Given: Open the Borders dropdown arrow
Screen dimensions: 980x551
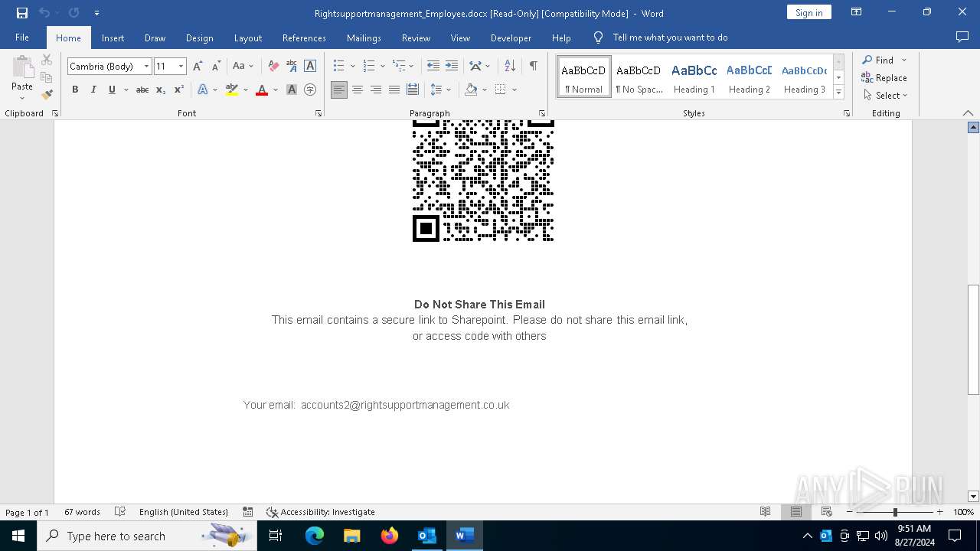Looking at the screenshot, I should pos(514,90).
